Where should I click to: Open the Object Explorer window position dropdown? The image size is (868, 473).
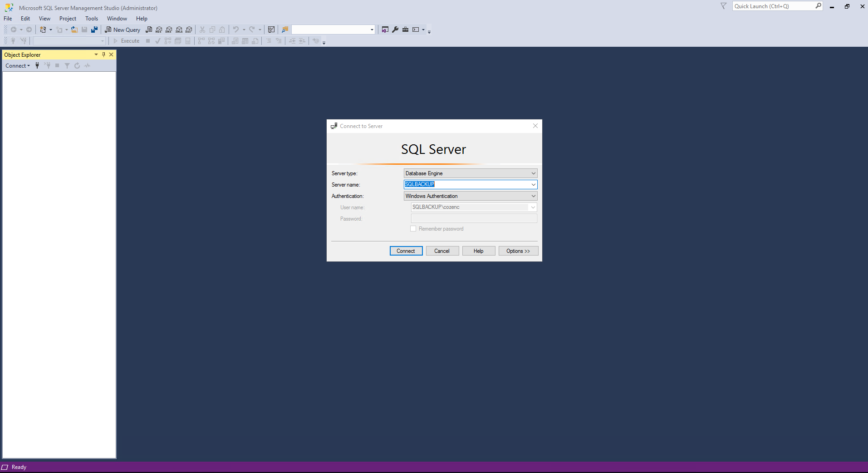pos(96,54)
